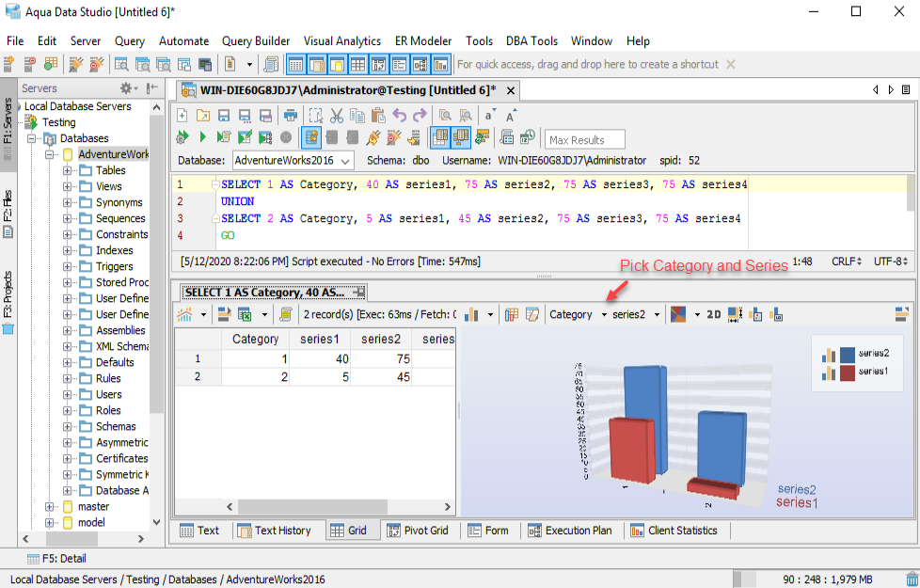The height and width of the screenshot is (588, 920).
Task: Expand the Tables folder in the tree
Action: (68, 170)
